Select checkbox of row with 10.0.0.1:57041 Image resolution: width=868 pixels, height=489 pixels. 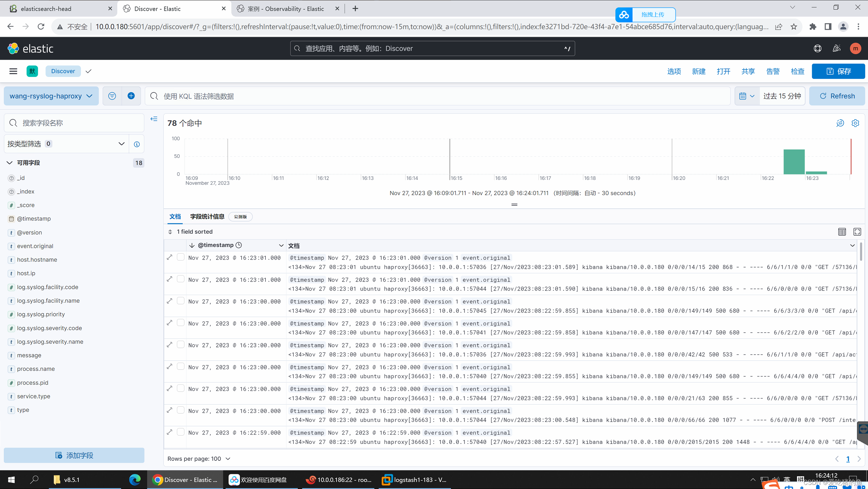pos(181,323)
